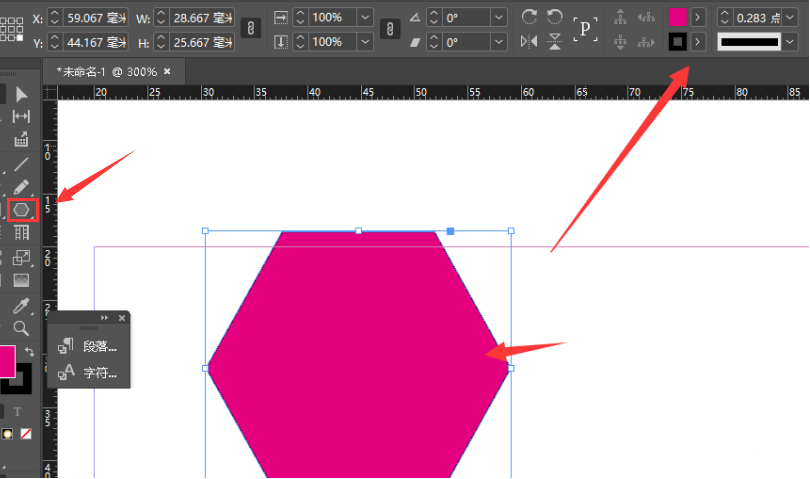Rotate 90 degrees clockwise
The height and width of the screenshot is (479, 810).
click(x=529, y=17)
